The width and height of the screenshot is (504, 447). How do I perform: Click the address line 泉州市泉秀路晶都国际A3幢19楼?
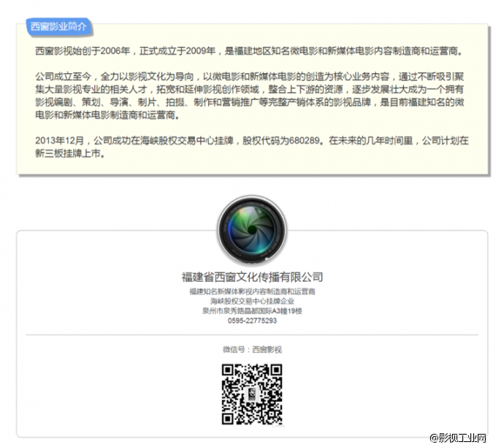pos(252,310)
